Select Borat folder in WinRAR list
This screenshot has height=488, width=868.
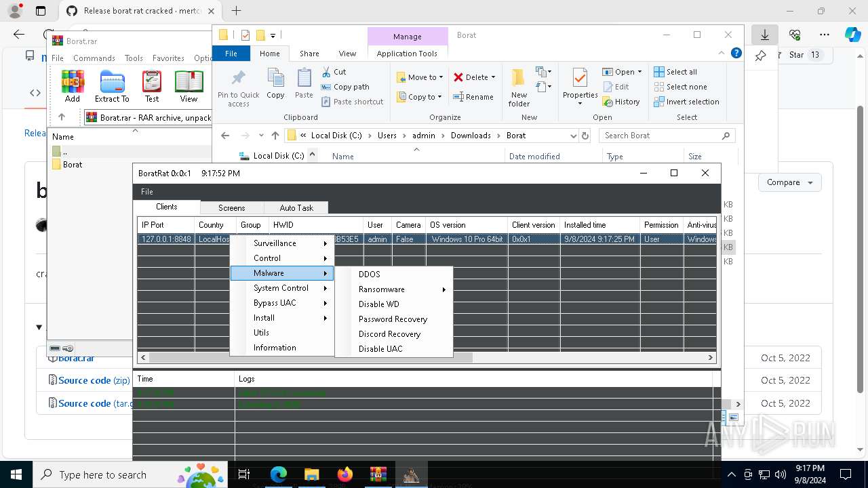click(73, 165)
